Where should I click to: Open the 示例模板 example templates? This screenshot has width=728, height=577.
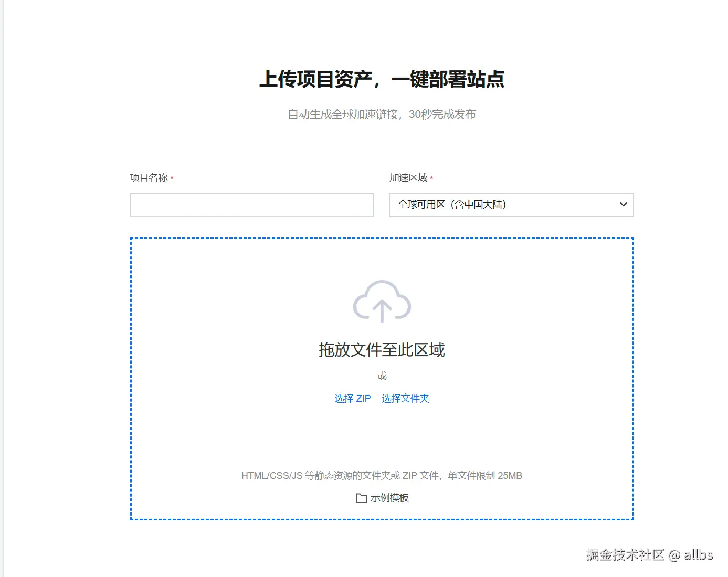(x=391, y=498)
